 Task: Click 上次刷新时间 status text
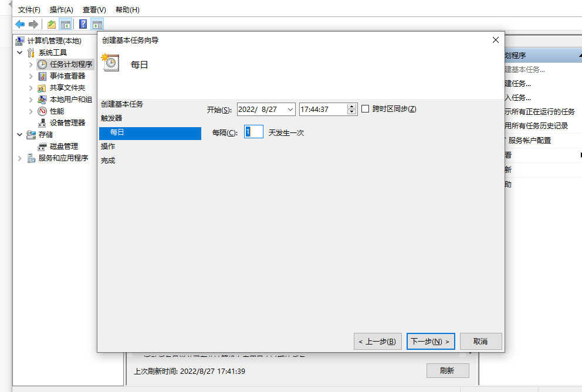(190, 371)
